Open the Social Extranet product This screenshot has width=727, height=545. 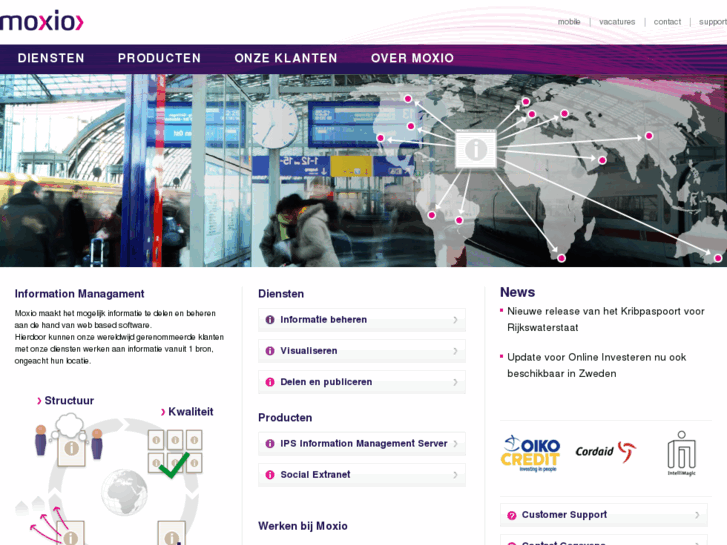tap(362, 474)
